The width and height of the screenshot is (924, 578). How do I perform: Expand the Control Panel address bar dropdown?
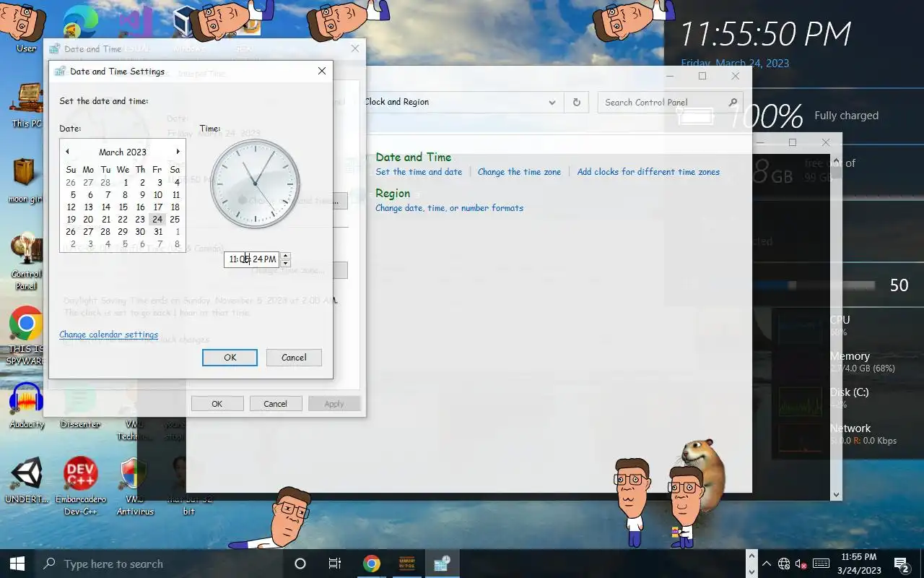click(x=552, y=103)
